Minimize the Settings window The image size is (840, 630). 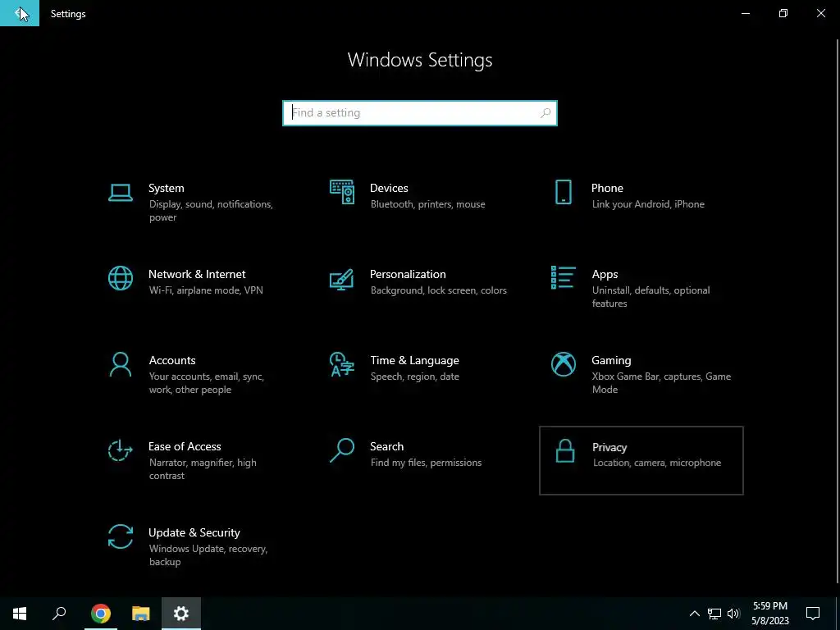tap(745, 13)
